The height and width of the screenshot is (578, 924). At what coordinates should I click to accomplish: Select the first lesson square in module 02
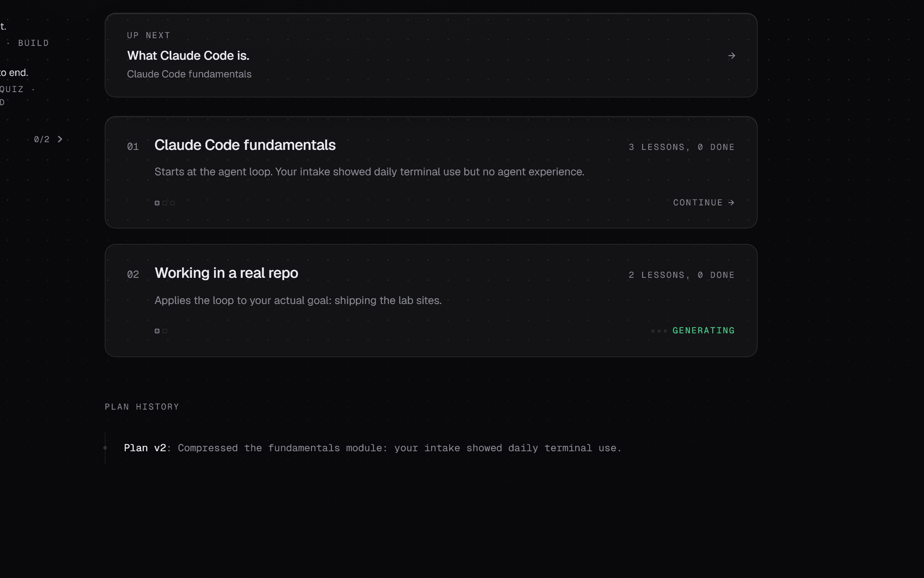(x=157, y=331)
